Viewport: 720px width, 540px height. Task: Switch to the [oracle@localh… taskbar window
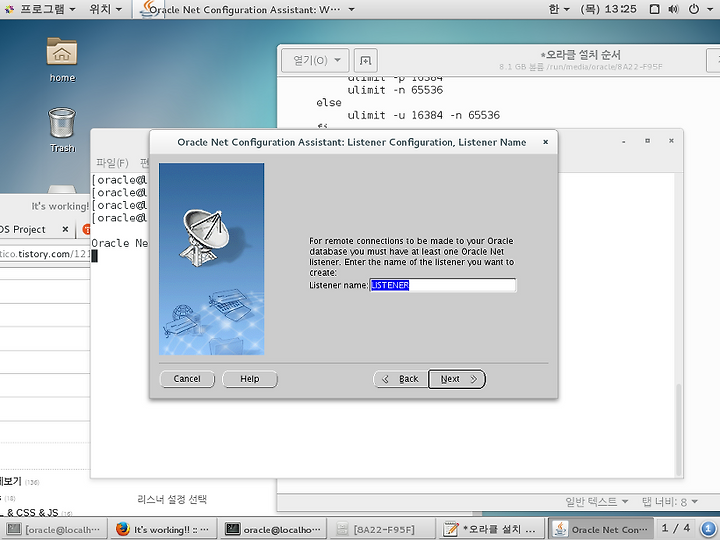click(54, 529)
